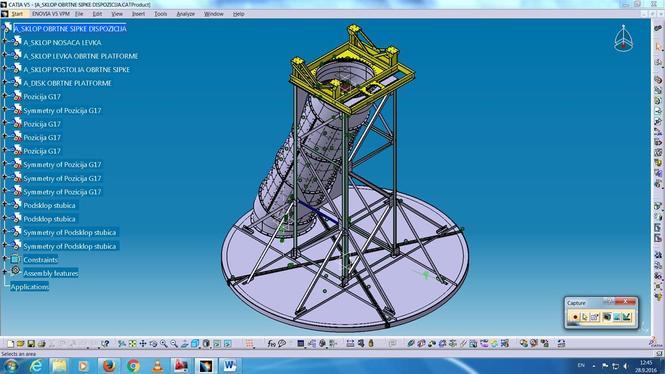Open the View menu

click(117, 14)
